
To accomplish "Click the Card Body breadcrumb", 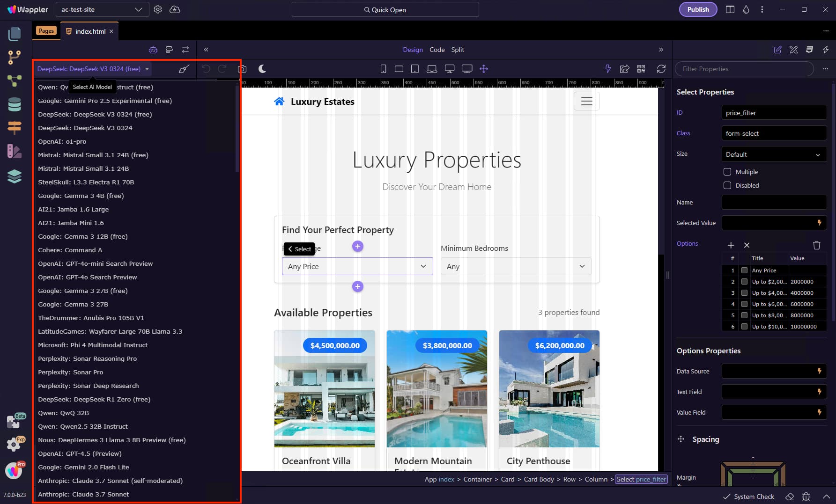I will coord(539,479).
